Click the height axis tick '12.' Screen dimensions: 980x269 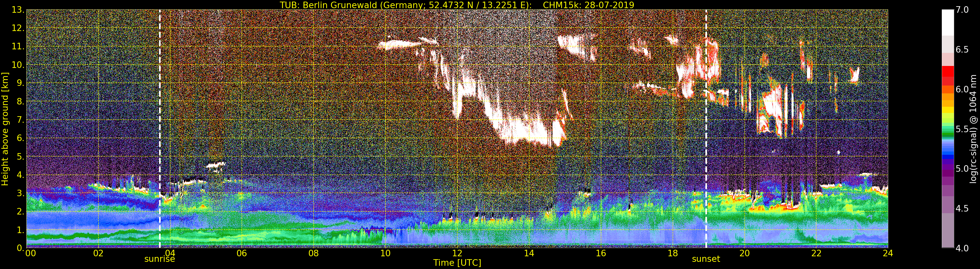pos(18,28)
